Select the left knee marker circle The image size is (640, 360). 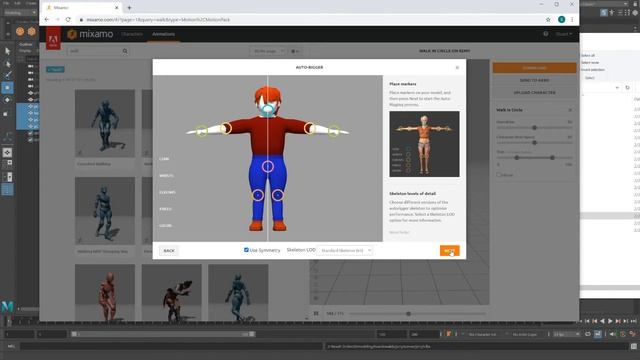pyautogui.click(x=258, y=195)
